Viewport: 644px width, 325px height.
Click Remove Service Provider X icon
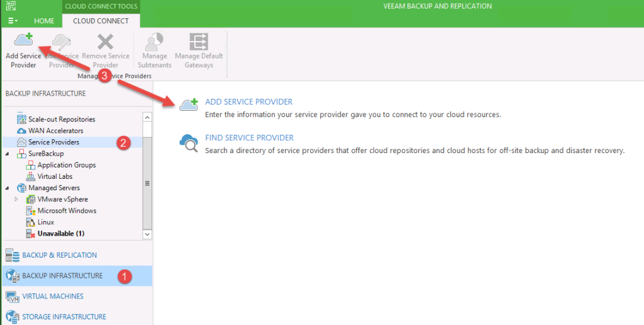pos(105,42)
